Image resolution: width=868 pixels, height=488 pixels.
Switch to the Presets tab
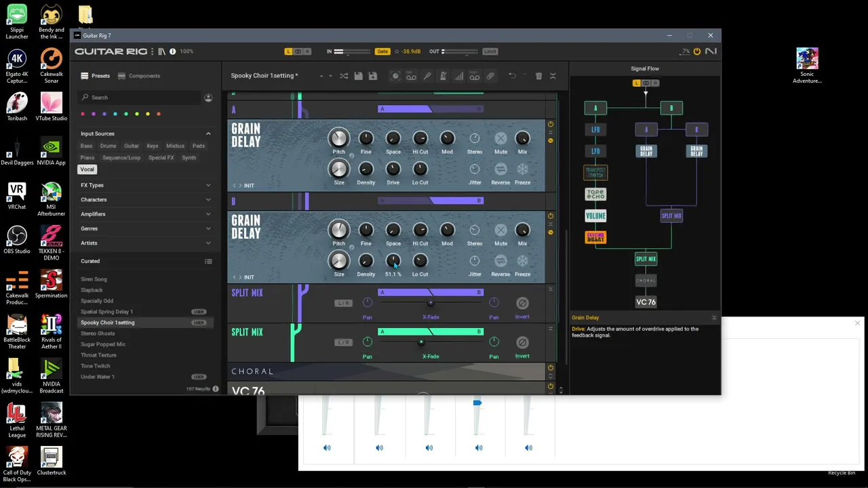pyautogui.click(x=96, y=76)
